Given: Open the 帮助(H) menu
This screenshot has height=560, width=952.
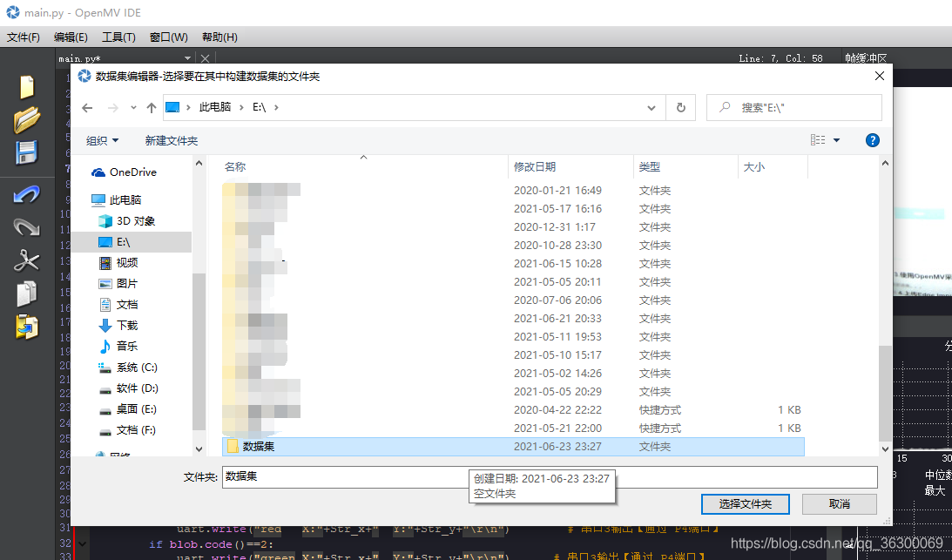Looking at the screenshot, I should click(219, 37).
